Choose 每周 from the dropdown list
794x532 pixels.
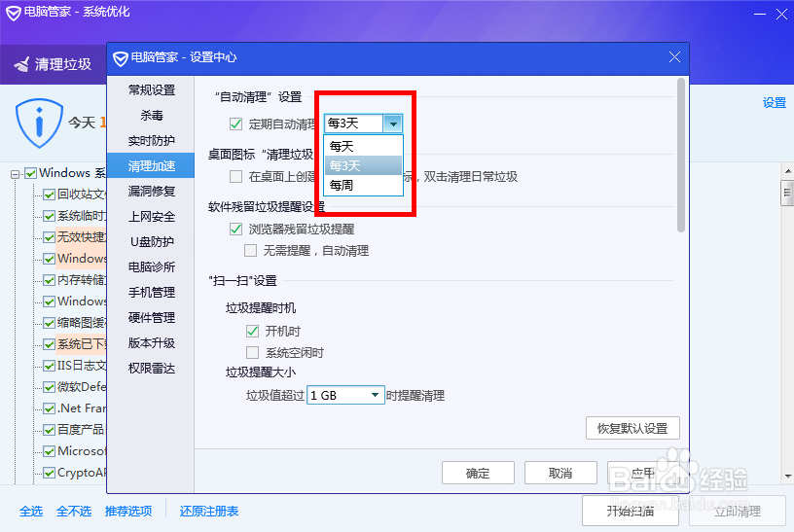tap(364, 185)
